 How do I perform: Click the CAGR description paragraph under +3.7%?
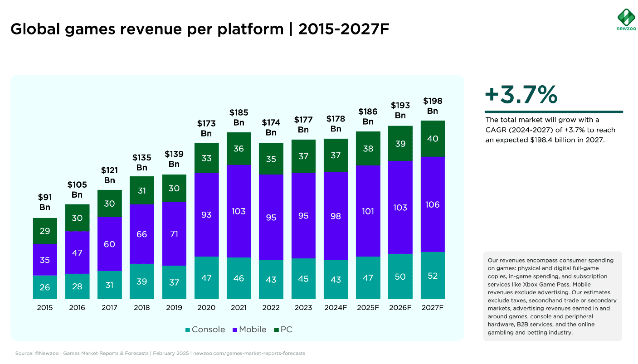click(x=550, y=130)
